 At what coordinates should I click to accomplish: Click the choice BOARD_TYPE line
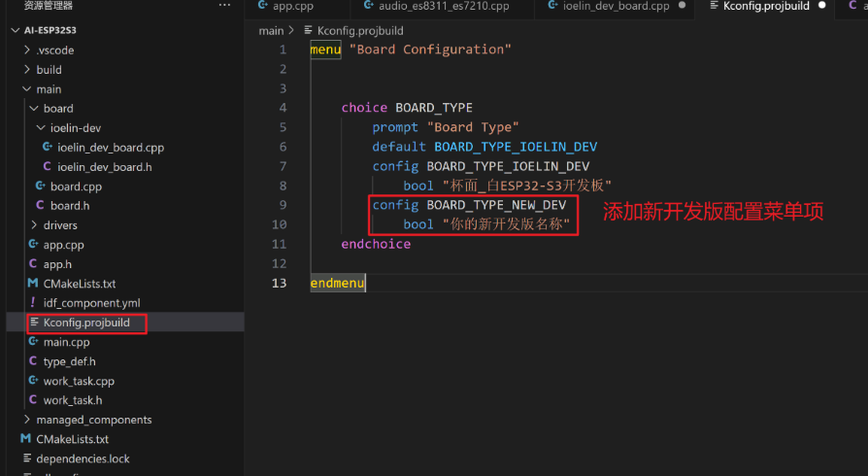click(407, 108)
